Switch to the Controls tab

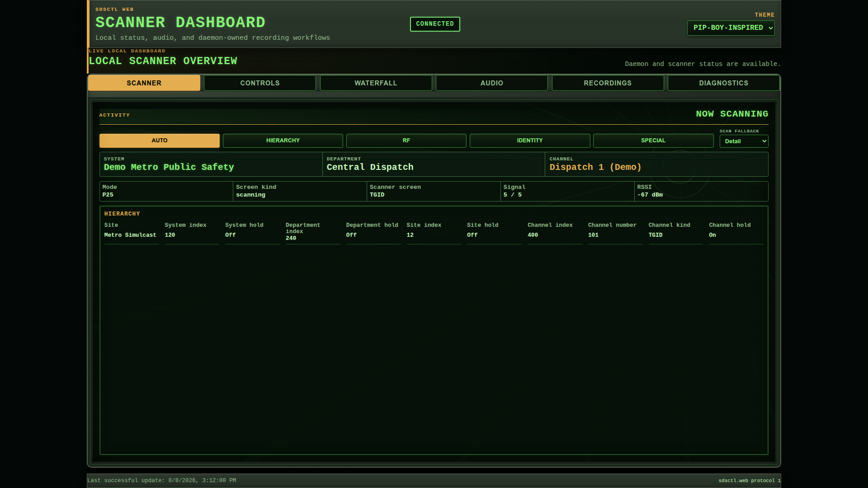(x=260, y=83)
